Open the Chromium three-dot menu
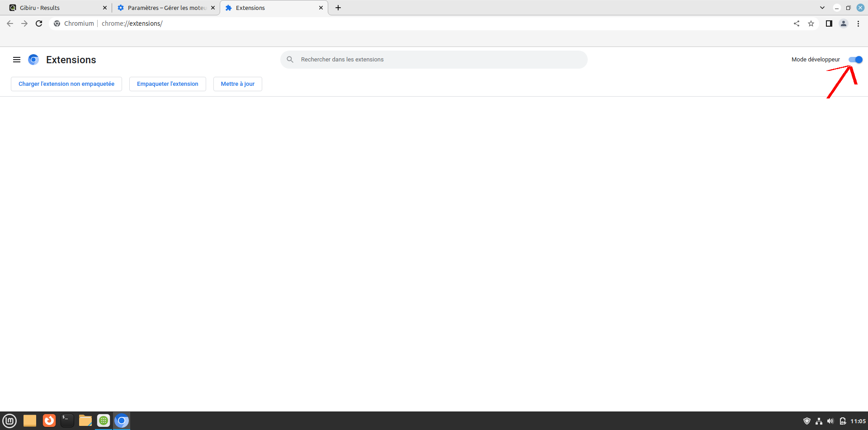Image resolution: width=868 pixels, height=430 pixels. tap(858, 23)
